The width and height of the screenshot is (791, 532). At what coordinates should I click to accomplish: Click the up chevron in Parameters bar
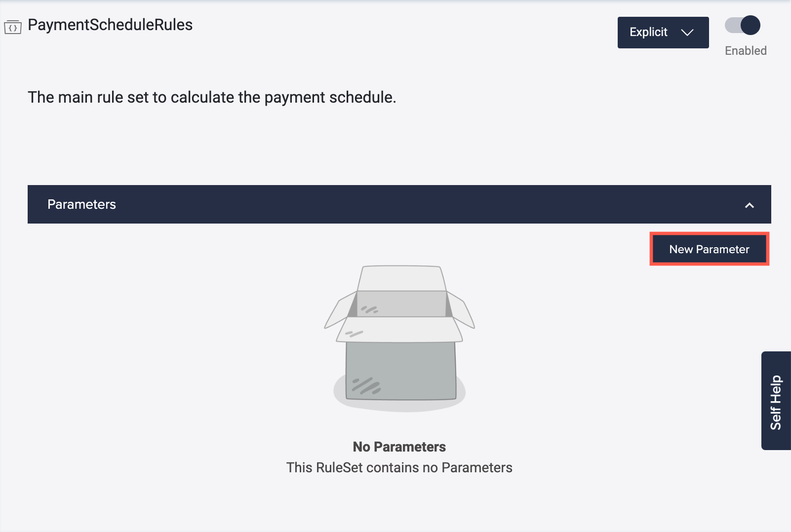coord(749,205)
